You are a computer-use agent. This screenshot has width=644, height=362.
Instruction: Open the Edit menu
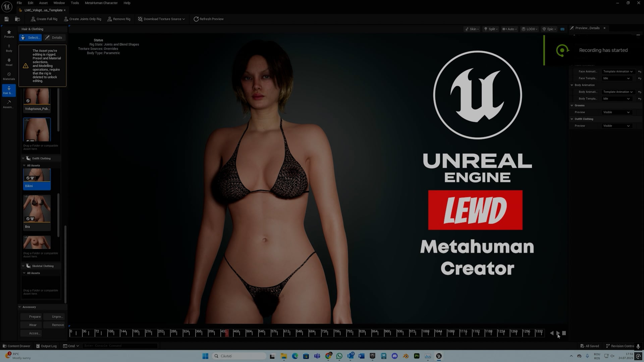31,3
